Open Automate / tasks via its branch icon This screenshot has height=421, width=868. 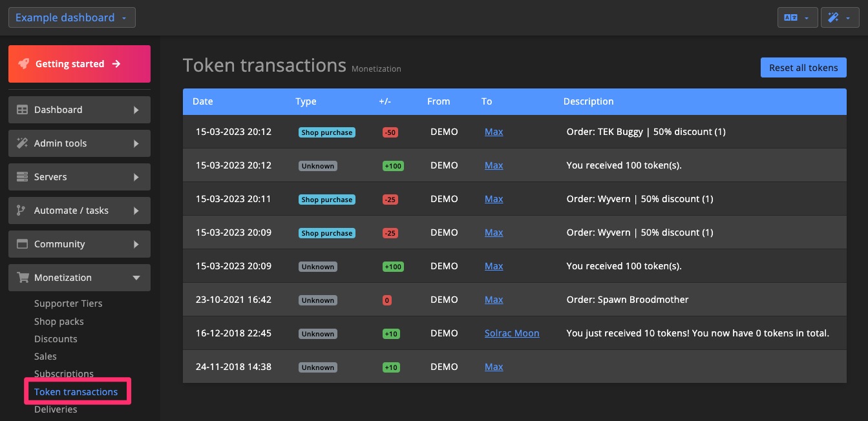coord(23,210)
